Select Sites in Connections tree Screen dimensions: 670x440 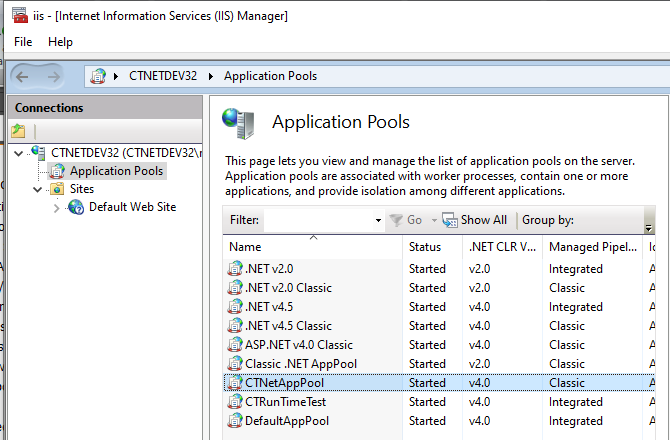click(82, 189)
